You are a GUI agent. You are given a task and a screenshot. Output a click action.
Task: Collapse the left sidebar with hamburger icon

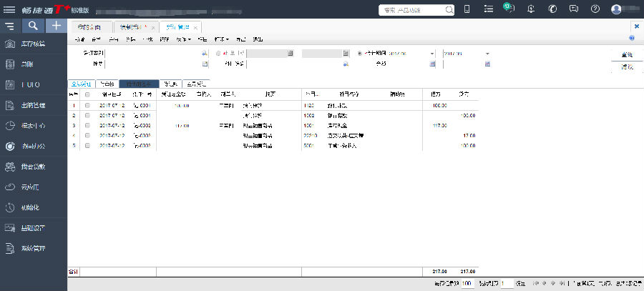pos(9,26)
